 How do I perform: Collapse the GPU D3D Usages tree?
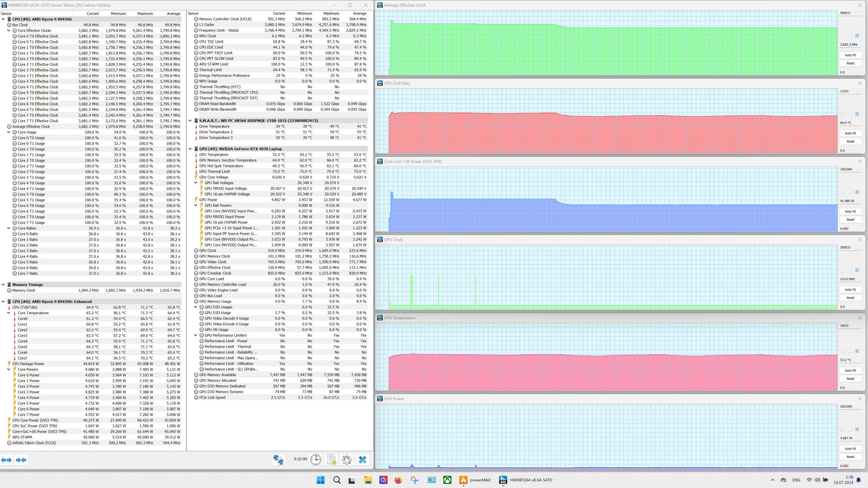pos(196,307)
